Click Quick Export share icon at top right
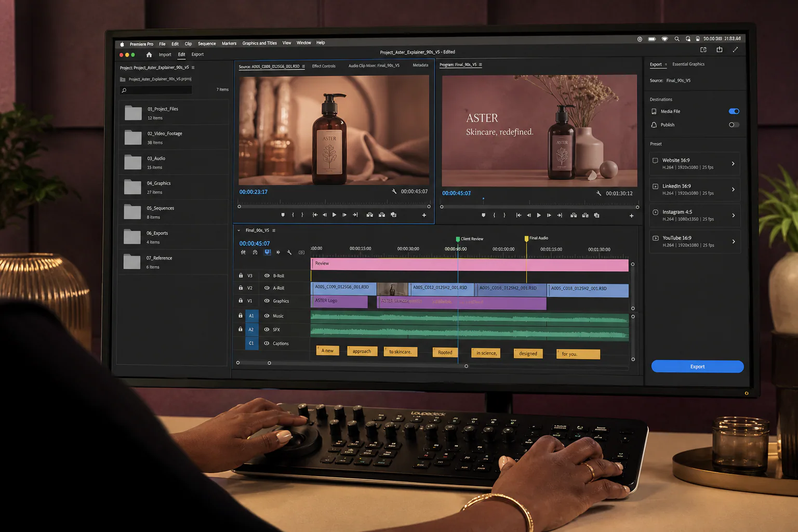 pos(720,49)
